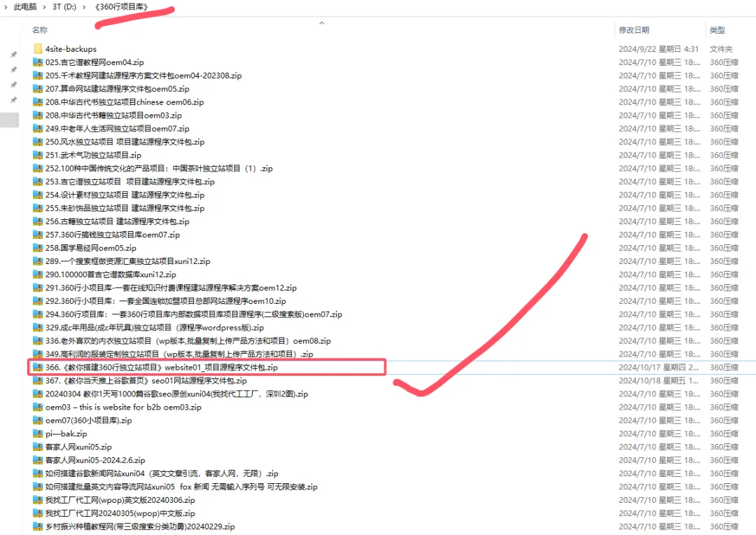Screen dimensions: 756x535
Task: Click zip icon of 349.高利润的服装定制独立站
Action: tap(38, 354)
